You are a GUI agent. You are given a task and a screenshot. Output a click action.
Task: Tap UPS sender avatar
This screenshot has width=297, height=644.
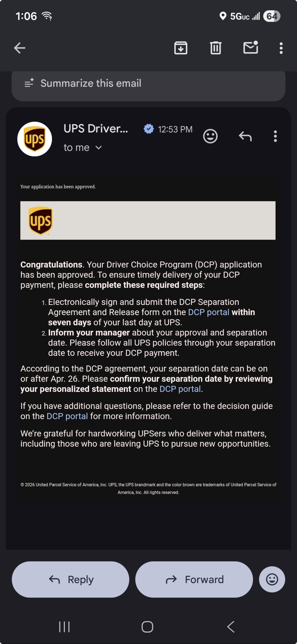coord(35,139)
